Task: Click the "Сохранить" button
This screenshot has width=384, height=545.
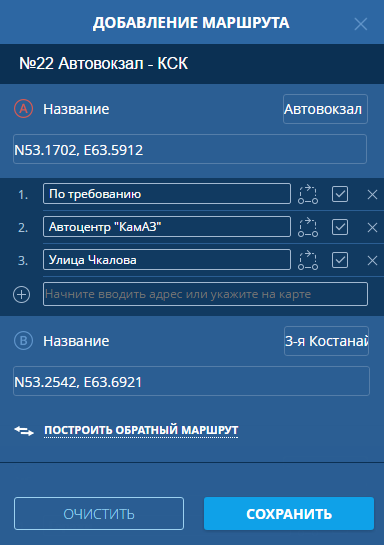Action: coord(289,513)
